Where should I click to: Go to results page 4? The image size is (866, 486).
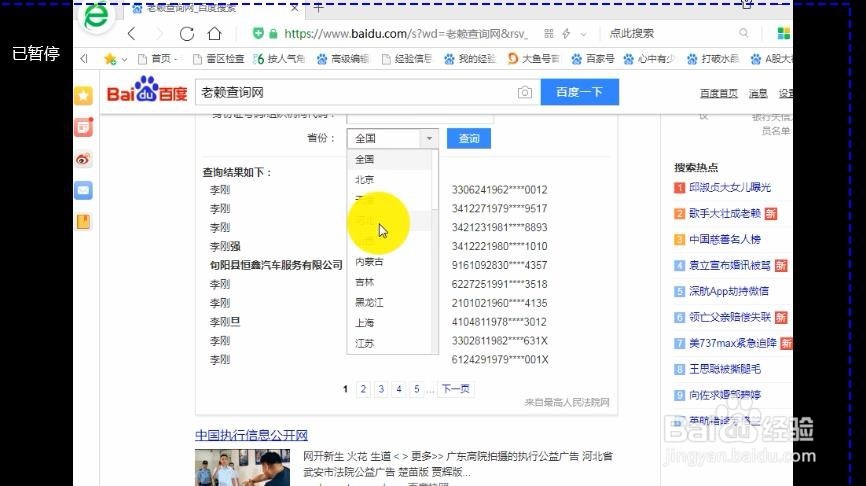399,389
